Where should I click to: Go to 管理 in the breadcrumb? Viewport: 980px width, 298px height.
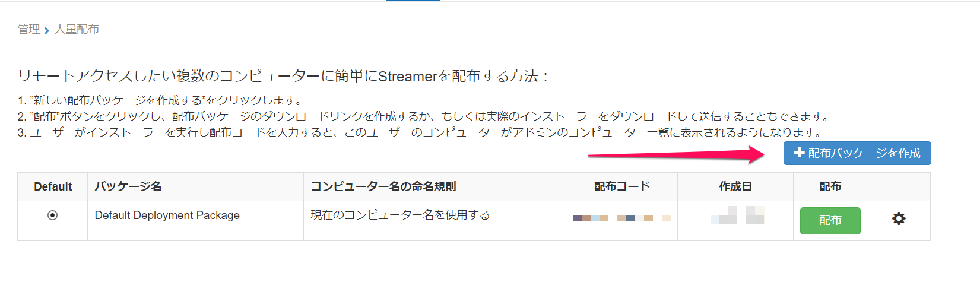28,29
